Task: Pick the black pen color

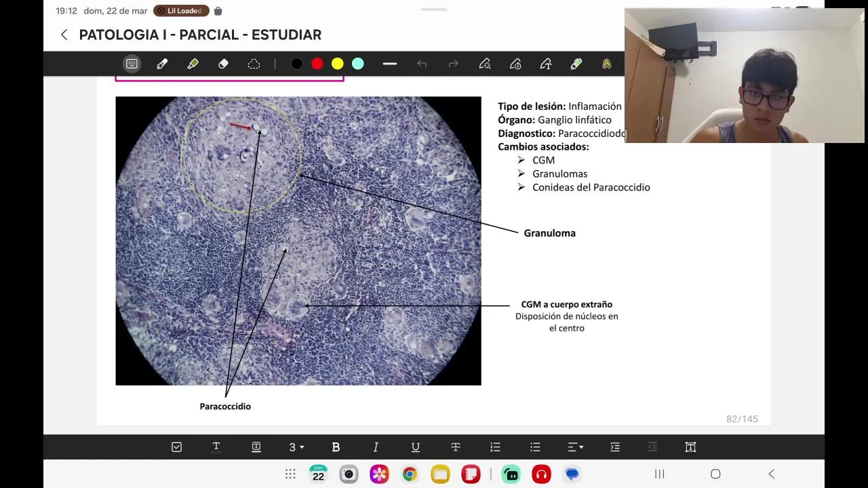Action: pos(296,64)
